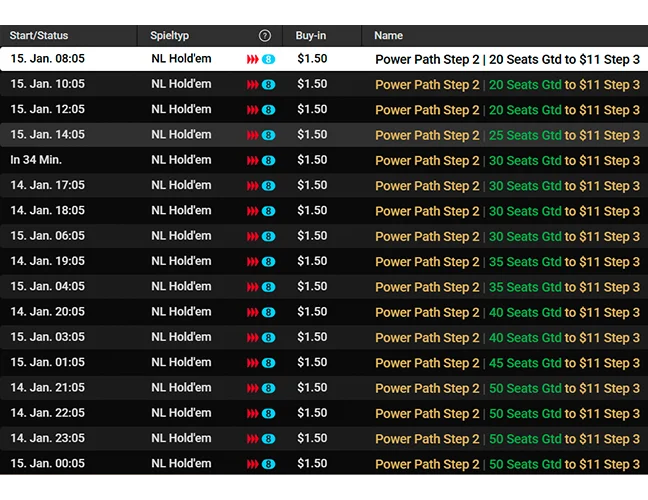Sort by the Start/Status column header

[40, 36]
